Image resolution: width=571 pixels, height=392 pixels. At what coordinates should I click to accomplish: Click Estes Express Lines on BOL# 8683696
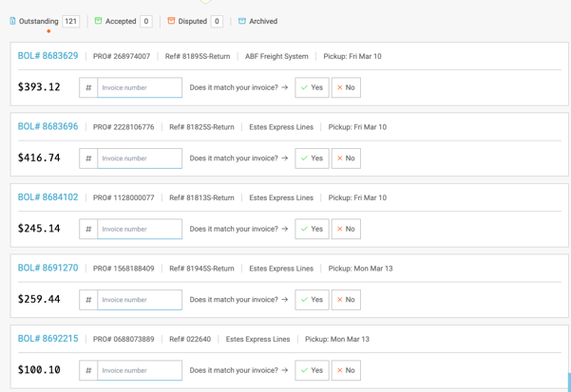pos(281,127)
